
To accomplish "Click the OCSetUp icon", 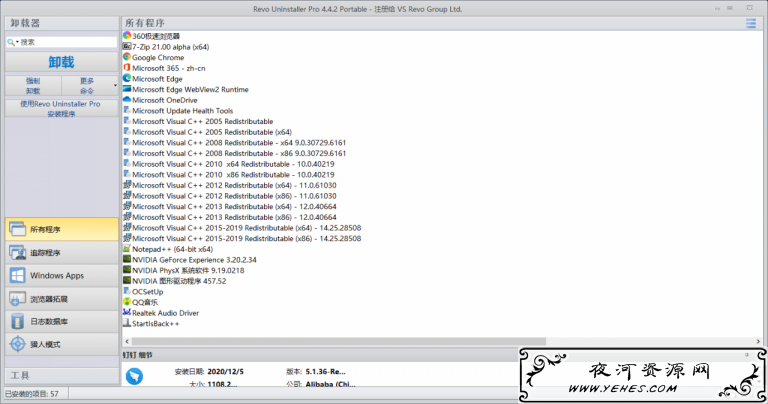I will [x=127, y=291].
